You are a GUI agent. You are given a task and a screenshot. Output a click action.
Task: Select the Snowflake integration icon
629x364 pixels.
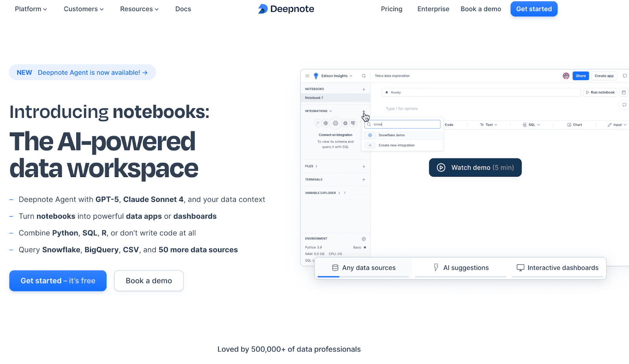(x=335, y=123)
